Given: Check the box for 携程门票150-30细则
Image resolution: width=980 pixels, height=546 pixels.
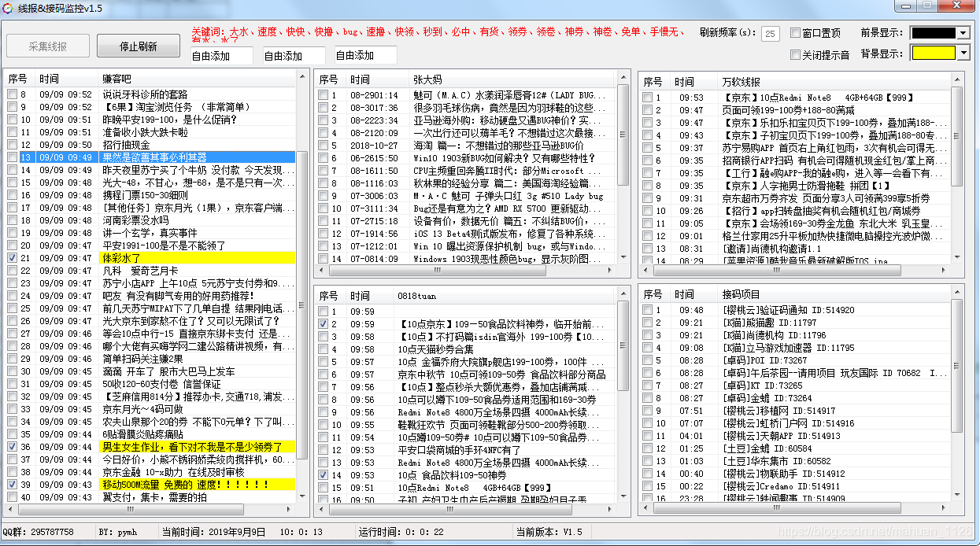Looking at the screenshot, I should pos(12,195).
